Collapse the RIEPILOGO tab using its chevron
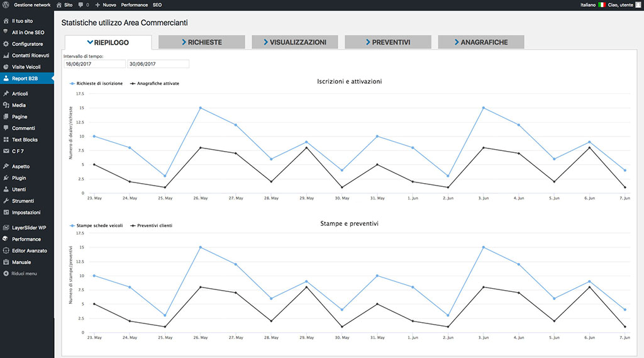Viewport: 644px width, 358px height. click(x=90, y=42)
